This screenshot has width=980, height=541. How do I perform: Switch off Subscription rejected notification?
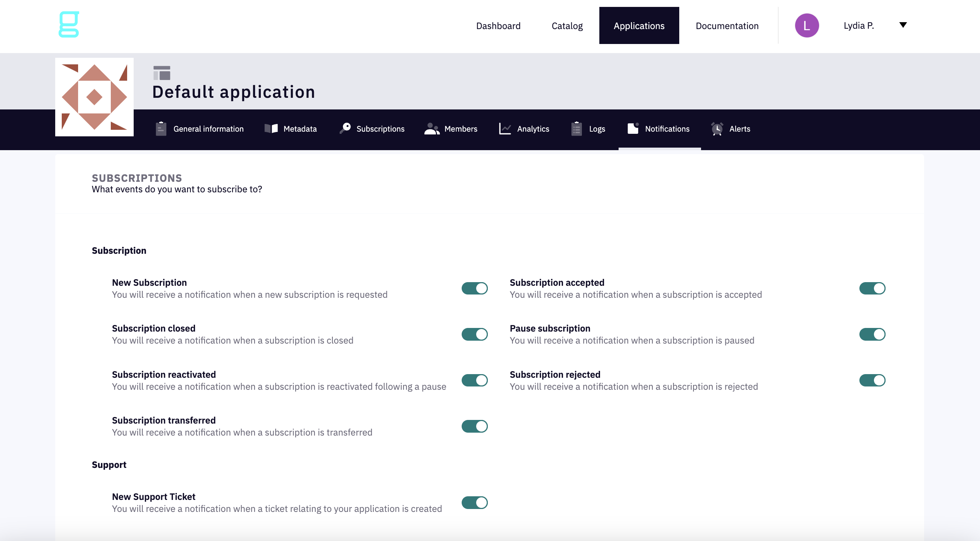(872, 380)
